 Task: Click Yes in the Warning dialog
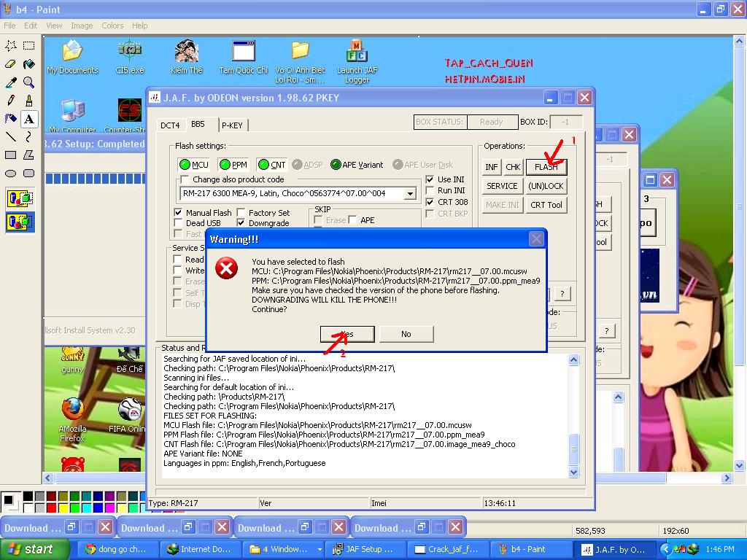point(347,334)
